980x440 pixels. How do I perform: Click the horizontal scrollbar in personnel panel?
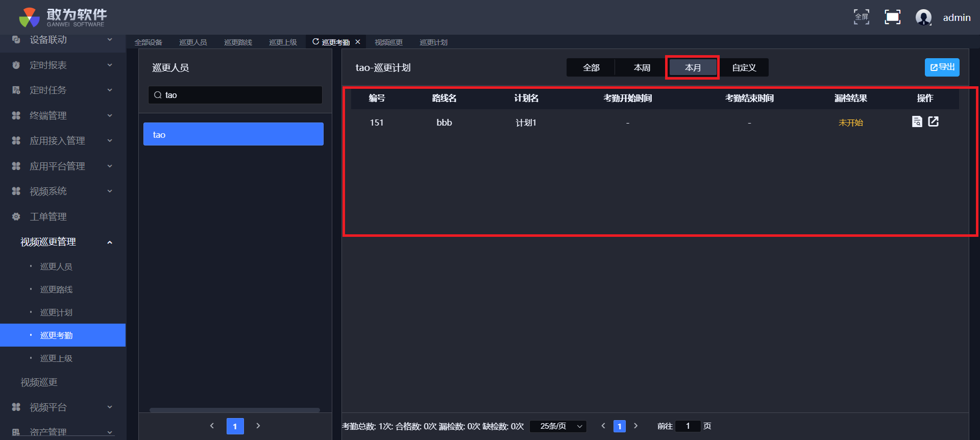234,410
